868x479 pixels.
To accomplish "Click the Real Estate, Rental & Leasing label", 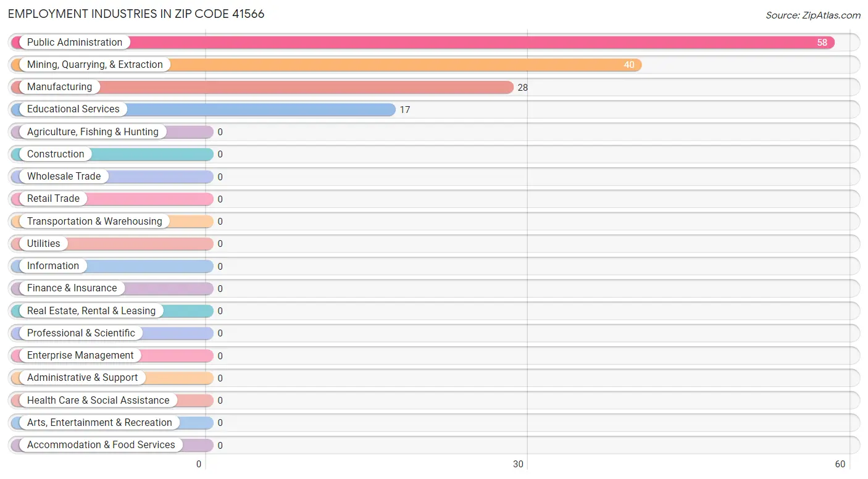I will 91,310.
